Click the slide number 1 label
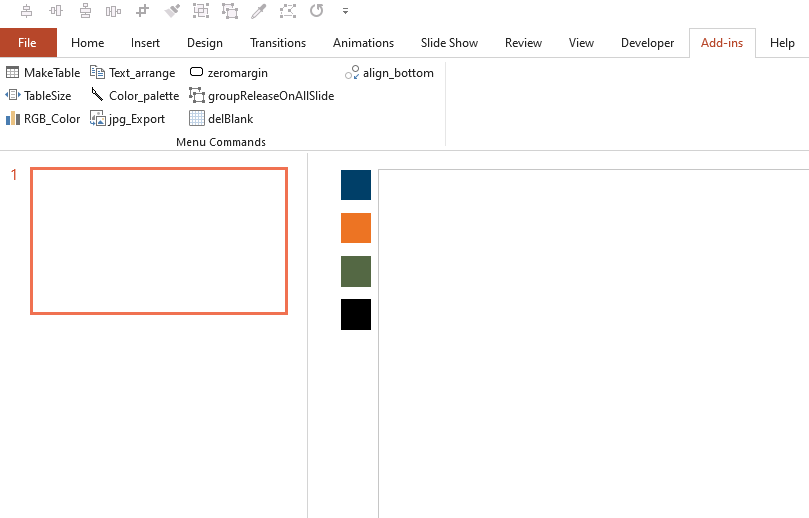The image size is (809, 518). (14, 175)
